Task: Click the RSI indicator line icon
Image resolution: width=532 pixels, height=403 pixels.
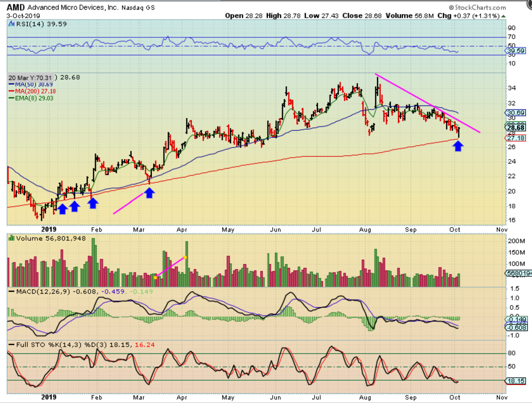Action: click(11, 24)
